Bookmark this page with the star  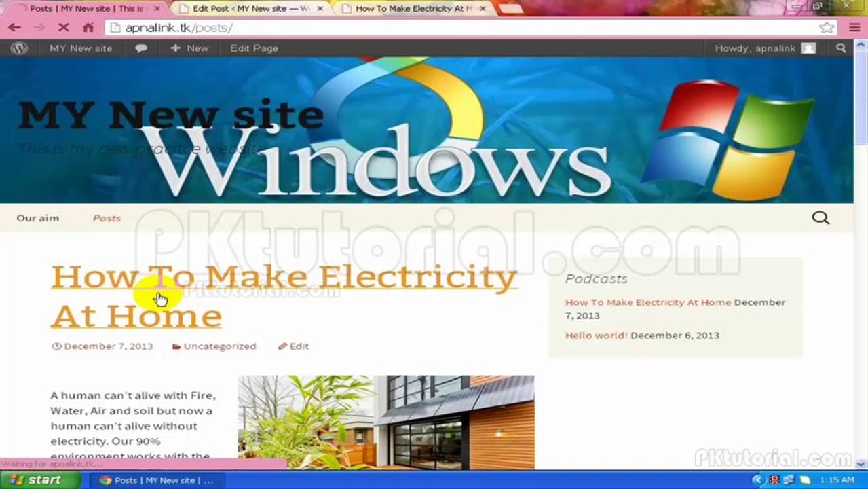point(826,28)
